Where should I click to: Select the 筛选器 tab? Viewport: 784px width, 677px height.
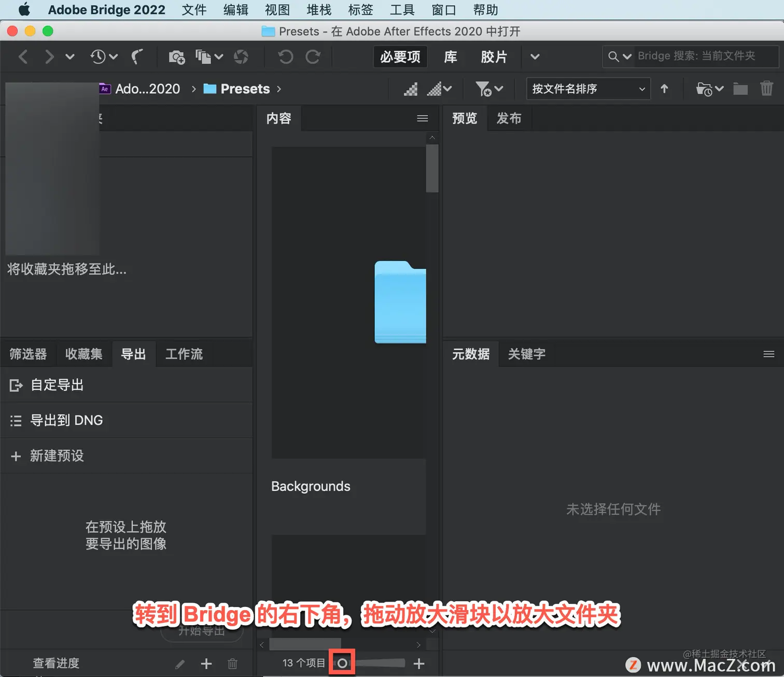(x=28, y=354)
